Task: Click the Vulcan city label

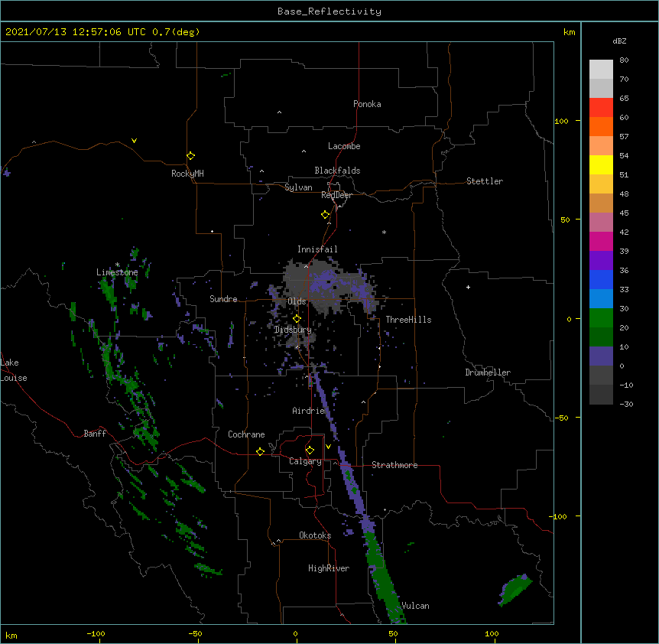Action: point(415,606)
